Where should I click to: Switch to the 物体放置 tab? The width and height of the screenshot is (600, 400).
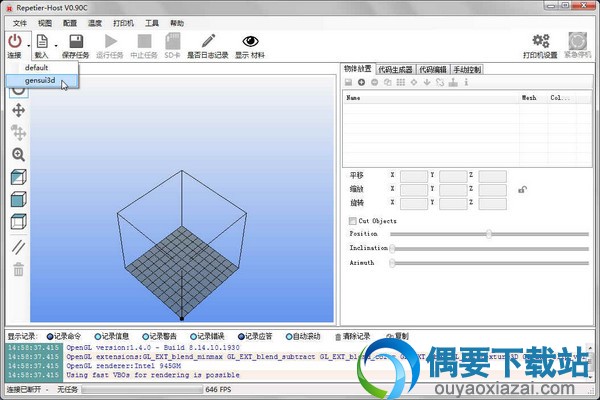(x=358, y=69)
